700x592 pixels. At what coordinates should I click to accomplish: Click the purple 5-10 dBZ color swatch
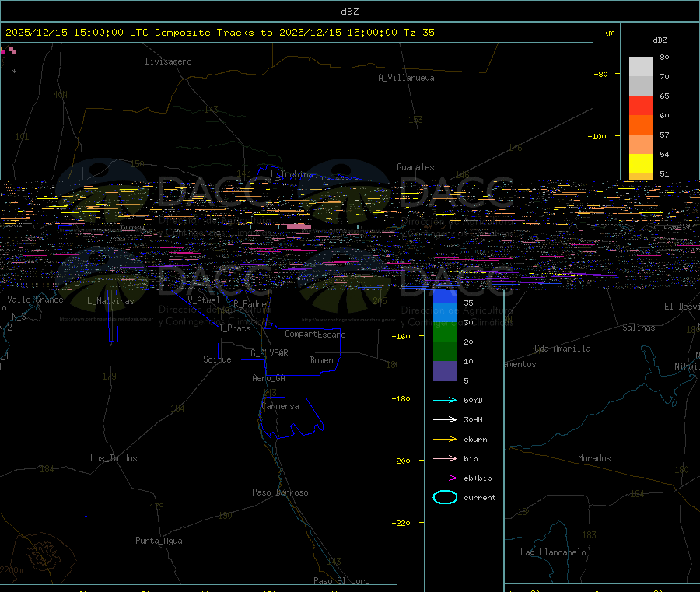[445, 371]
